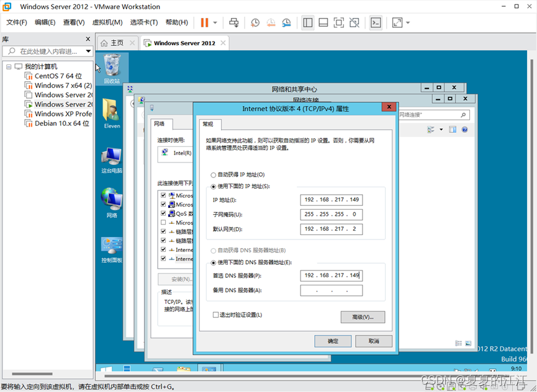The image size is (537, 392).
Task: Click the empty 备用 DNS 服务器 field
Action: coord(331,290)
